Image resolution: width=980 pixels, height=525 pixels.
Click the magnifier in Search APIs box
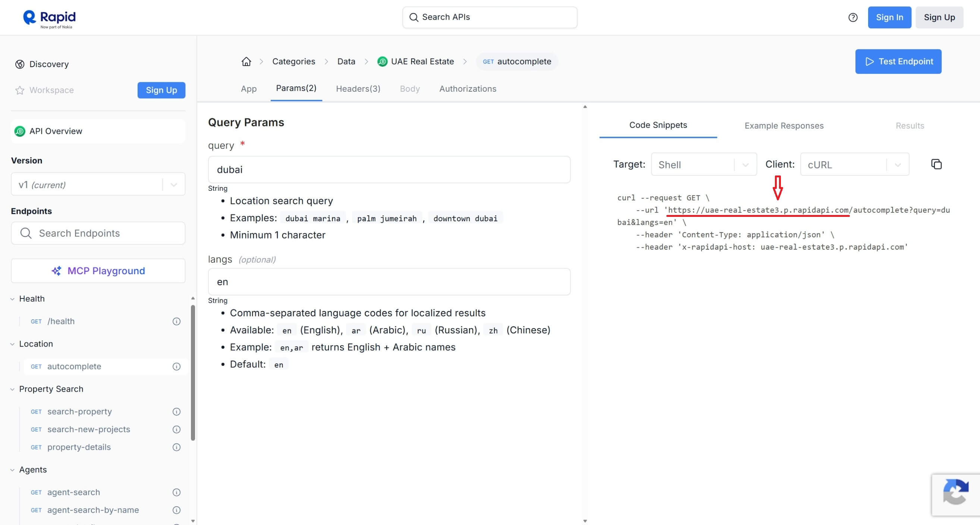click(414, 18)
